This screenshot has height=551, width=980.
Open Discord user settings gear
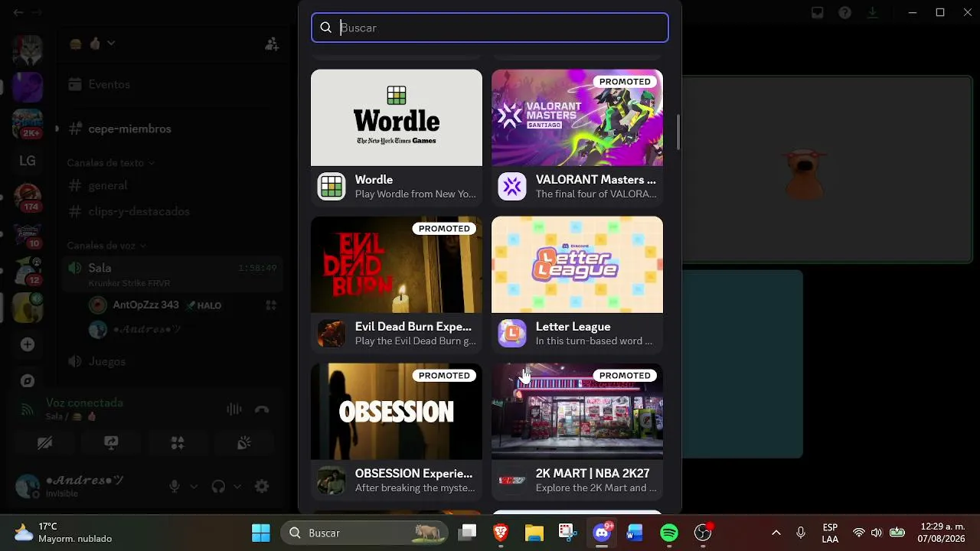262,486
